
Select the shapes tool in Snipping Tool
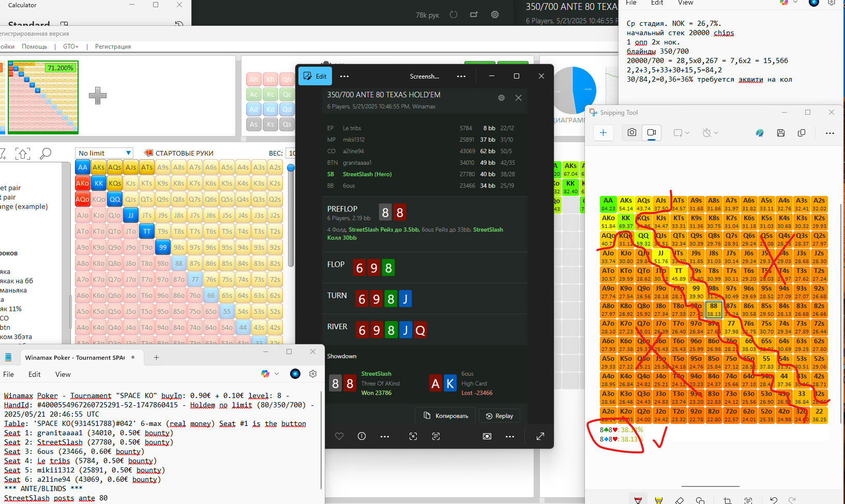pyautogui.click(x=700, y=500)
